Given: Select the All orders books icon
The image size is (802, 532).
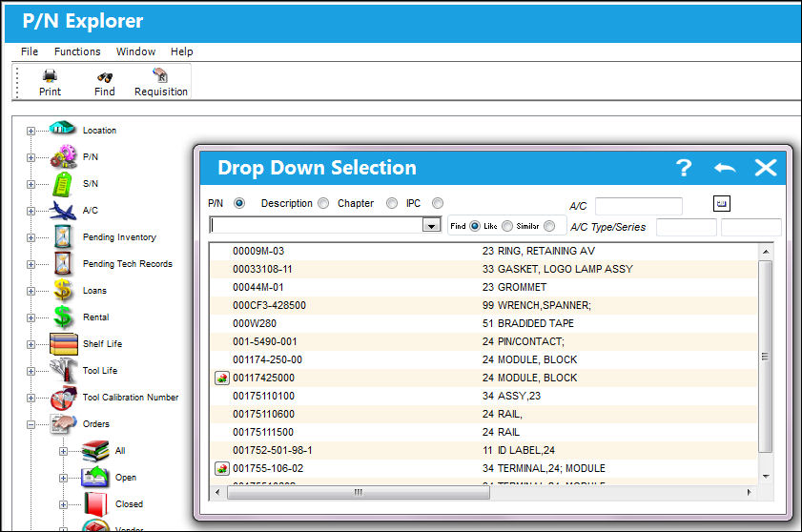Looking at the screenshot, I should coord(95,451).
